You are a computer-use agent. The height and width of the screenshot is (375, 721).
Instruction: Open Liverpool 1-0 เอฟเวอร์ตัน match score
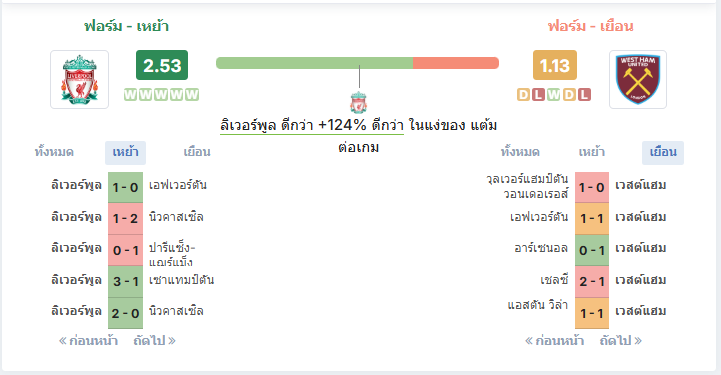(x=126, y=187)
